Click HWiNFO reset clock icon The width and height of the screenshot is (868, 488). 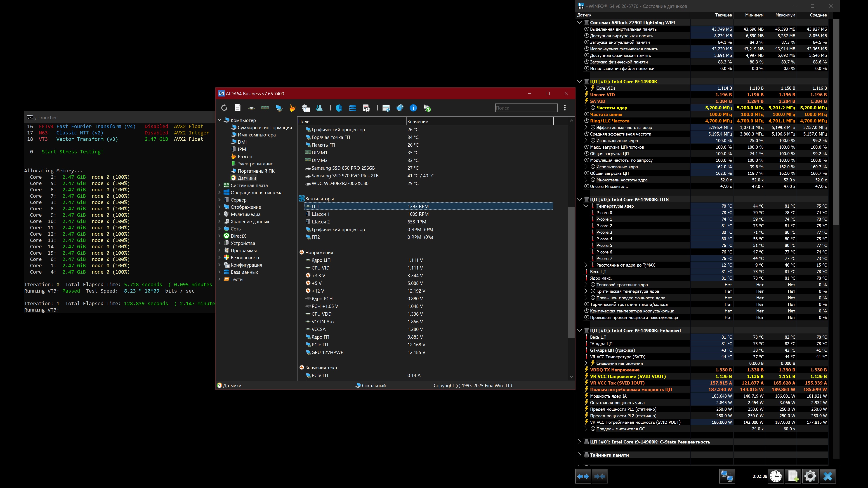[x=776, y=476]
